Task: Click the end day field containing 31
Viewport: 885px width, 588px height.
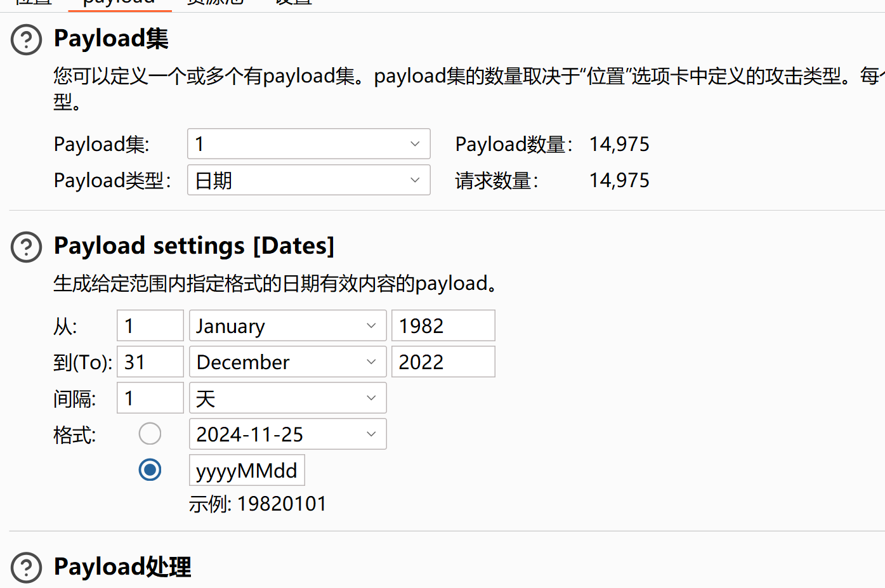Action: click(150, 362)
